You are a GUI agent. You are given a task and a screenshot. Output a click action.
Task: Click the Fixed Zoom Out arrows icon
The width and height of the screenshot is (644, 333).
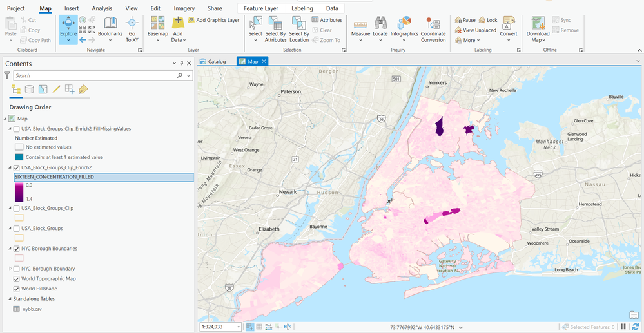click(92, 30)
